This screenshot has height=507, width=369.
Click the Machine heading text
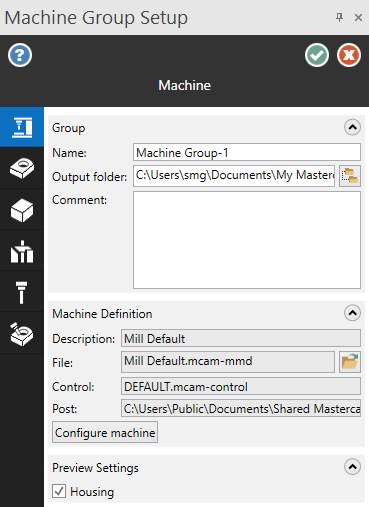[185, 85]
